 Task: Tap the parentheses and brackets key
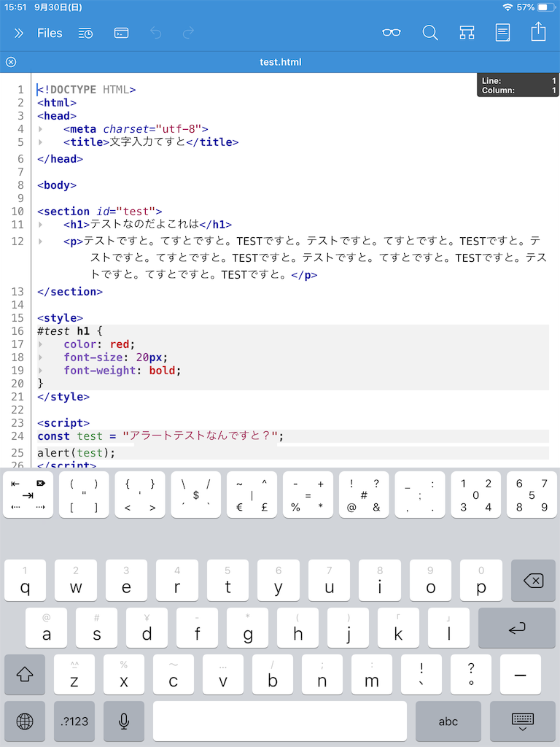[84, 495]
